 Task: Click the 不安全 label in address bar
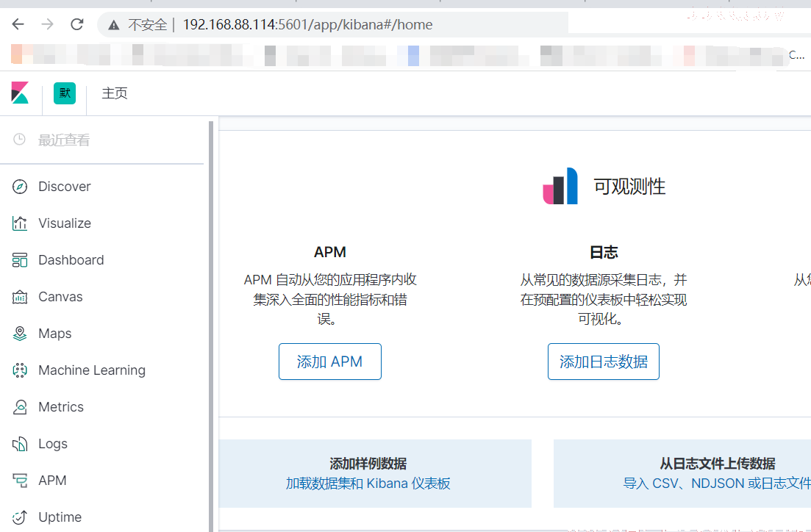147,25
